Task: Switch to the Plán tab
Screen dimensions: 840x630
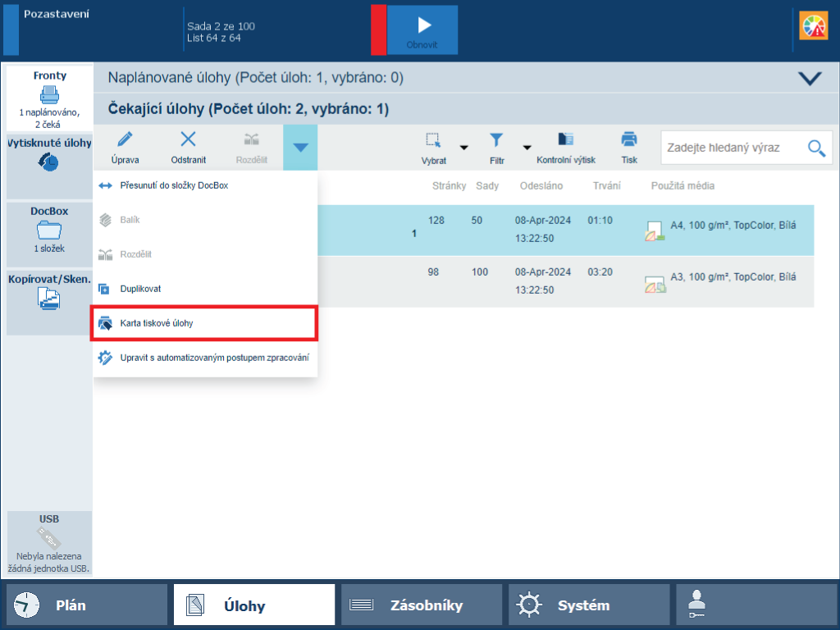Action: point(87,605)
